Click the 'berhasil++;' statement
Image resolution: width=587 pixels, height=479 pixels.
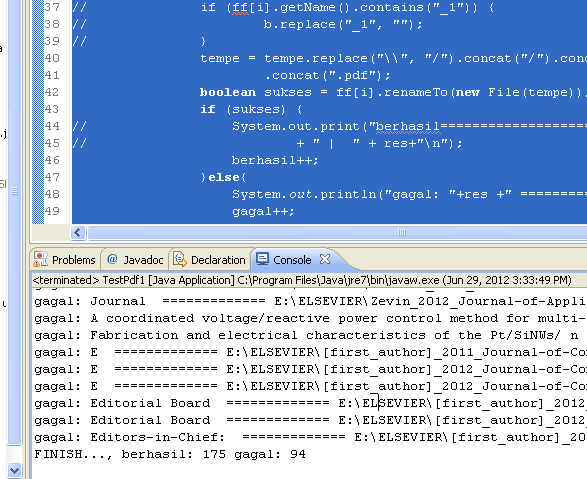275,160
